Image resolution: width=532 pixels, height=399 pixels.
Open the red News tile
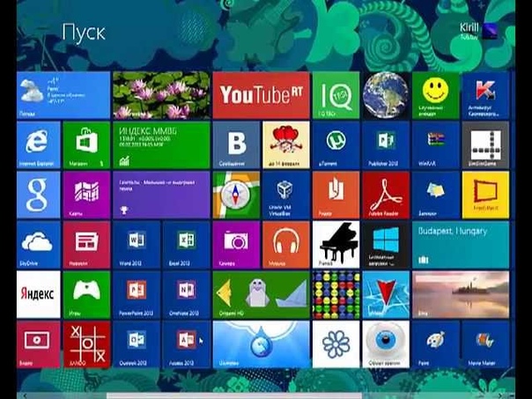click(x=86, y=245)
